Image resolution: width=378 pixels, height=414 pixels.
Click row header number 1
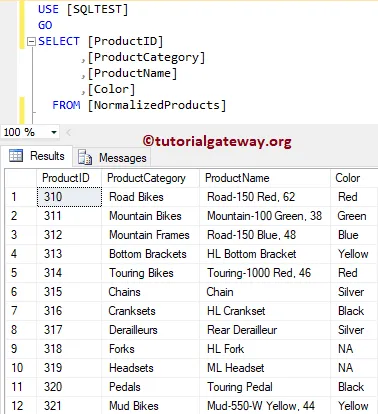point(21,197)
